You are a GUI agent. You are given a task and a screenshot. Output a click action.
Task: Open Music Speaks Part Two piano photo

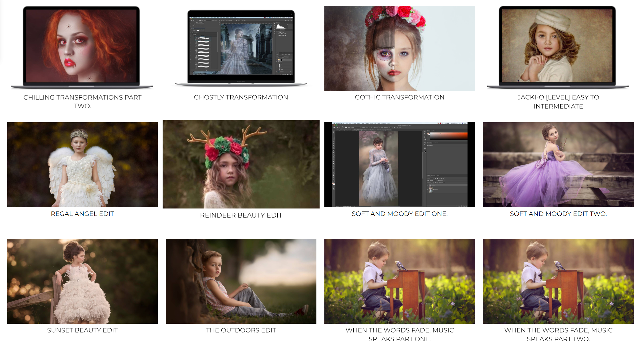558,281
